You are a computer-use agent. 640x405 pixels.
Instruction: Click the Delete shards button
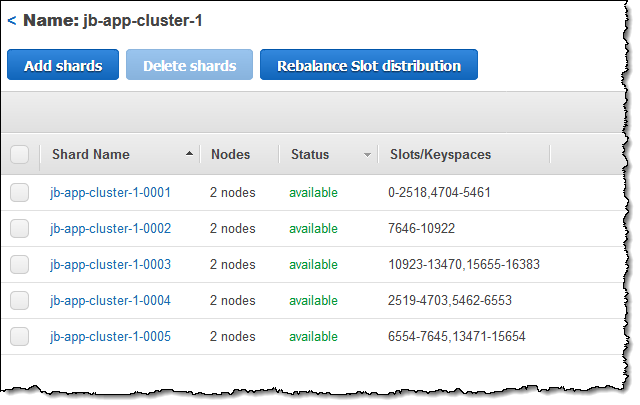point(189,65)
